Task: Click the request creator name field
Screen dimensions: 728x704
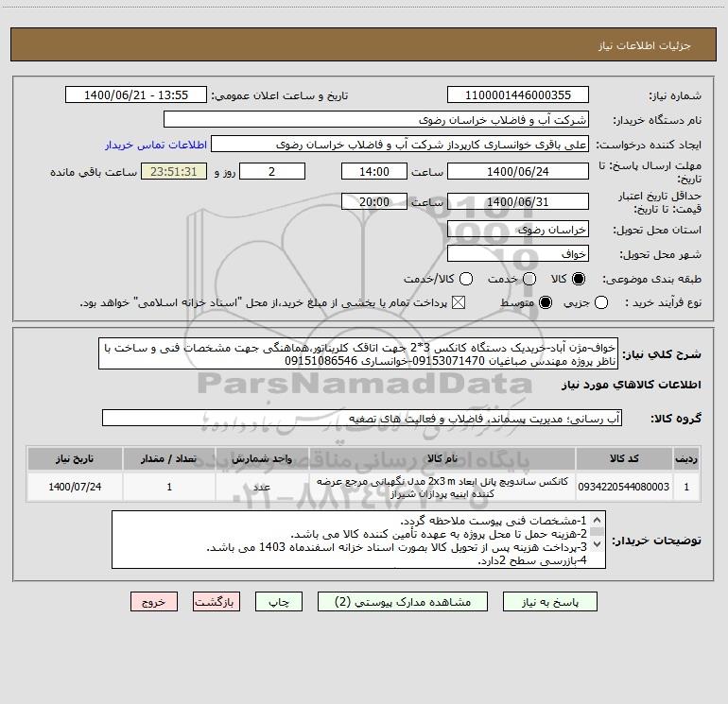Action: click(x=400, y=145)
